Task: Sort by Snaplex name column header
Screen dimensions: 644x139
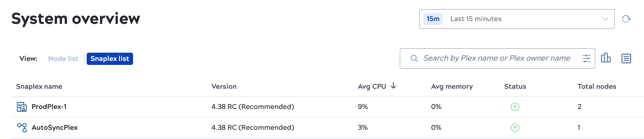Action: (x=39, y=87)
